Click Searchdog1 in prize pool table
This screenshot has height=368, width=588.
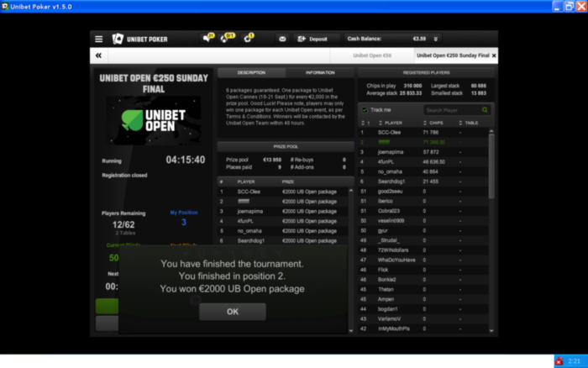(251, 240)
